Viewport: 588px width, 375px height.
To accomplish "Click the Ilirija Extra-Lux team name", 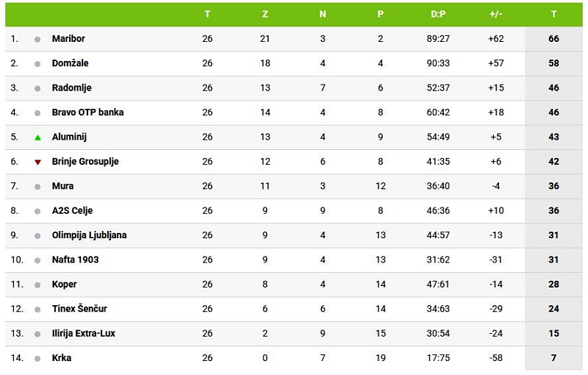I will tap(83, 333).
